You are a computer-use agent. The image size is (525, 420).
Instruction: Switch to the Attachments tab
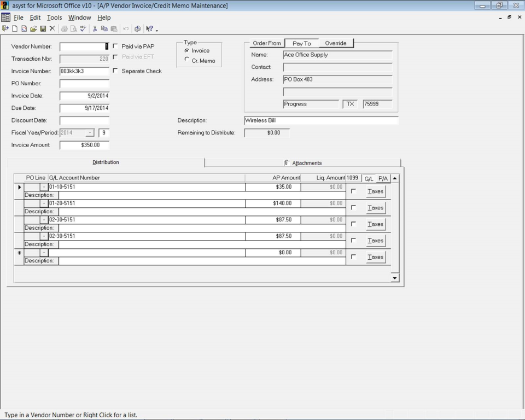click(302, 163)
